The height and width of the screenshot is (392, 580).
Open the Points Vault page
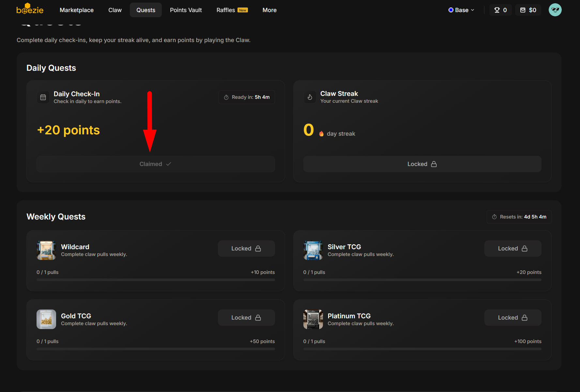tap(186, 10)
